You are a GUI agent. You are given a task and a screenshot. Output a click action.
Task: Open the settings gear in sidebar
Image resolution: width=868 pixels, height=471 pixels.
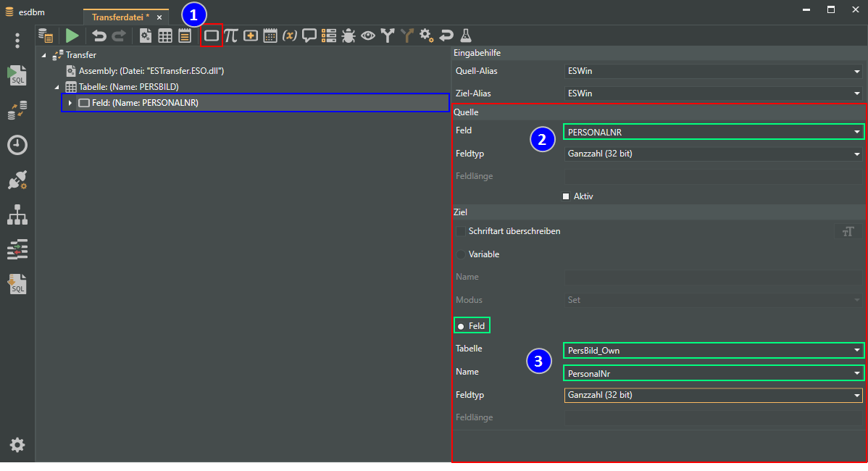point(17,445)
